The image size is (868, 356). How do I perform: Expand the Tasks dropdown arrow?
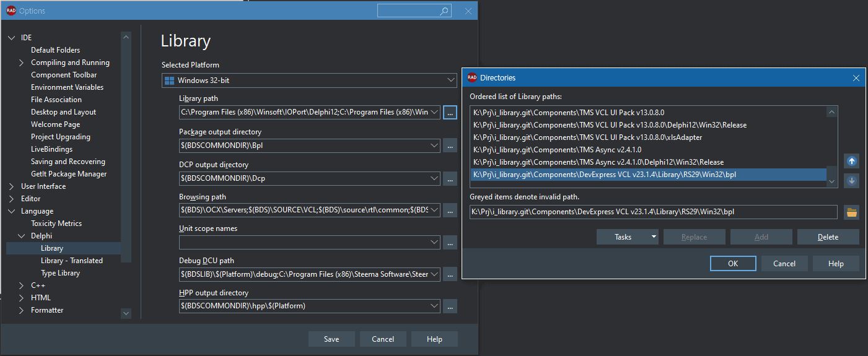pyautogui.click(x=654, y=237)
